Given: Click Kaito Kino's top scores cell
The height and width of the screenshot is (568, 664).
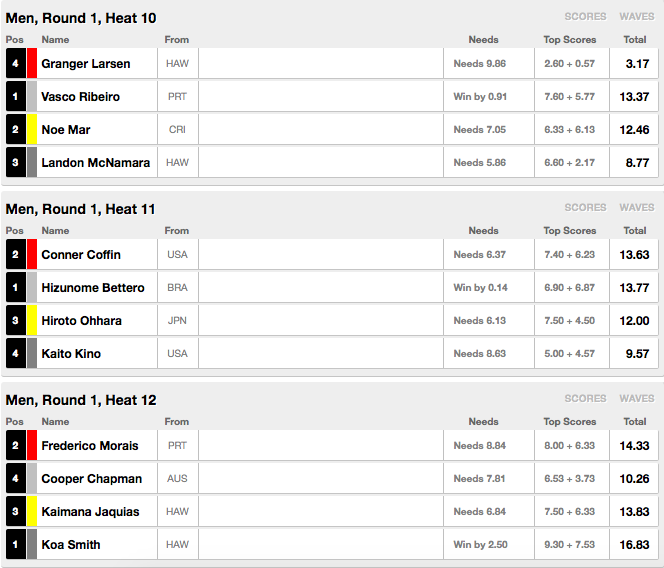Looking at the screenshot, I should [x=572, y=353].
